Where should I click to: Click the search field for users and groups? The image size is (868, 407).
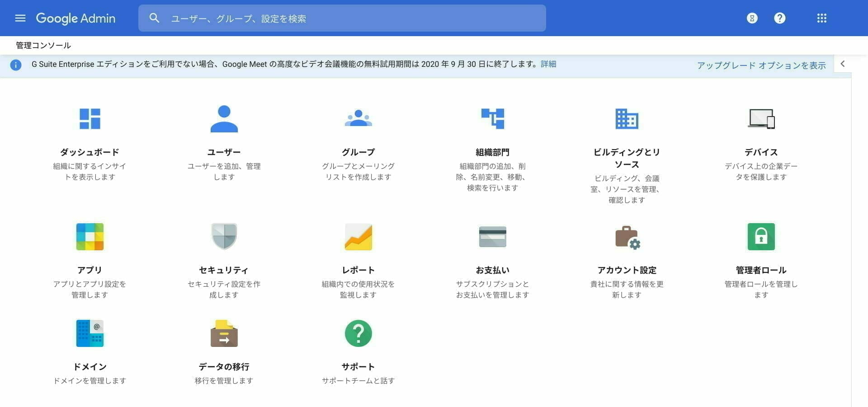(x=342, y=18)
